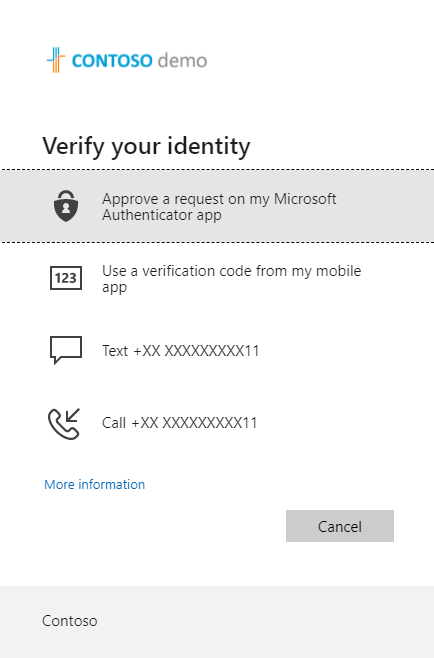
Task: Click the 'Authenticator app' text line
Action: [x=162, y=215]
